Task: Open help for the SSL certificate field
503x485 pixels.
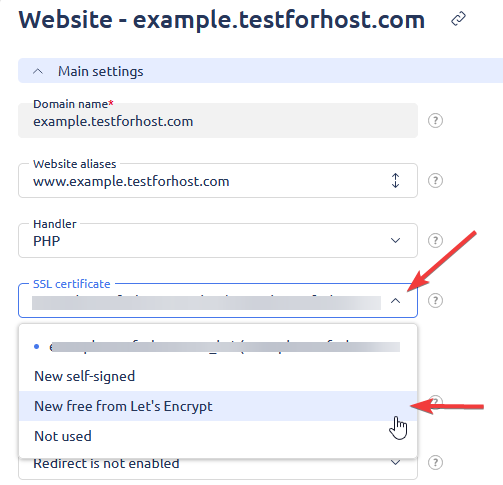Action: [435, 301]
